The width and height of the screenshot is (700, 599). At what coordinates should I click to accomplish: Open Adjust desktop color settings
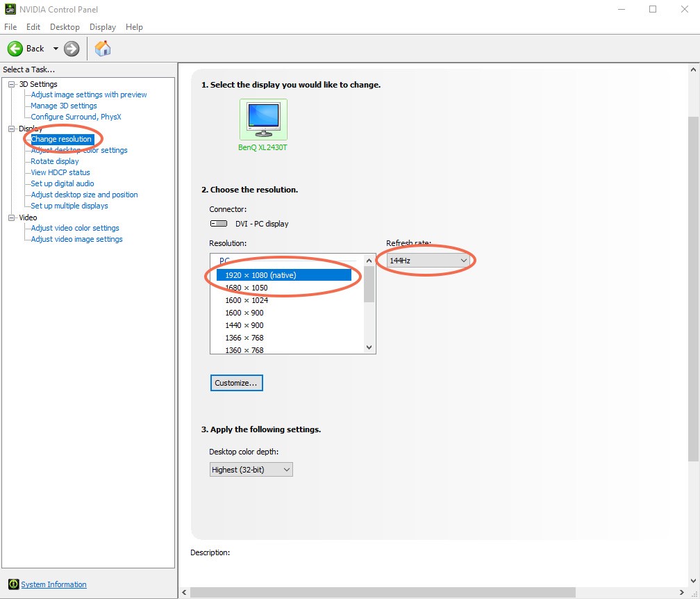pyautogui.click(x=79, y=150)
